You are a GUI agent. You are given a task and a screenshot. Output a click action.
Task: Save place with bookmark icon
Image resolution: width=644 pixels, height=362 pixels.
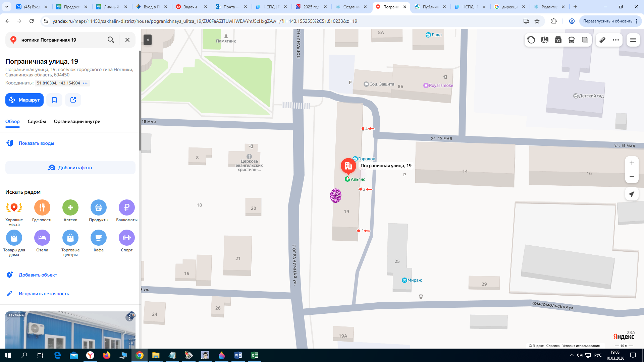pyautogui.click(x=54, y=100)
